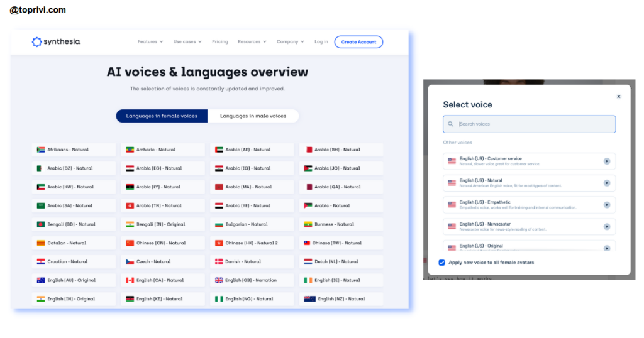This screenshot has width=644, height=338.
Task: Select the English (US) - Empathetic voice
Action: click(x=529, y=205)
